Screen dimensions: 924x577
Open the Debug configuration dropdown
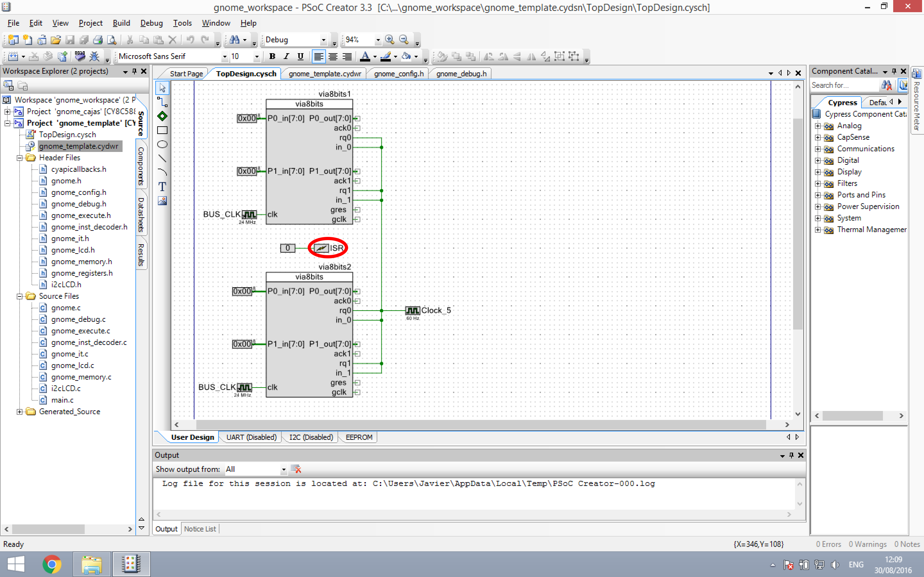tap(323, 40)
